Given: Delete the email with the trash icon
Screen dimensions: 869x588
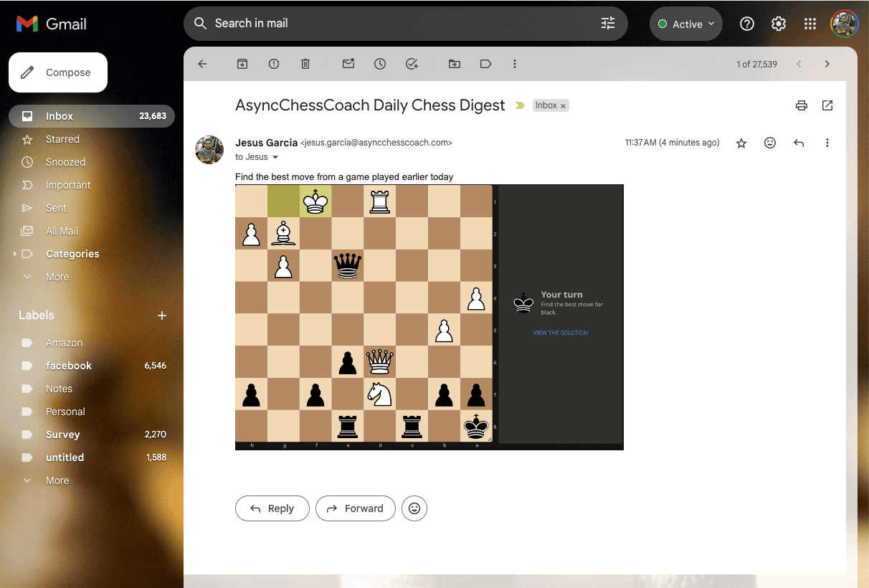Looking at the screenshot, I should click(305, 64).
